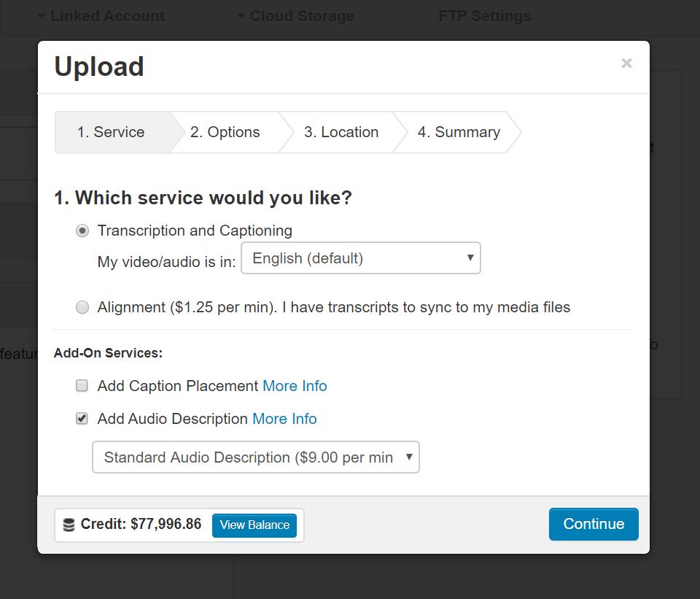Viewport: 700px width, 599px height.
Task: Switch to the 2. Options step
Action: point(225,132)
